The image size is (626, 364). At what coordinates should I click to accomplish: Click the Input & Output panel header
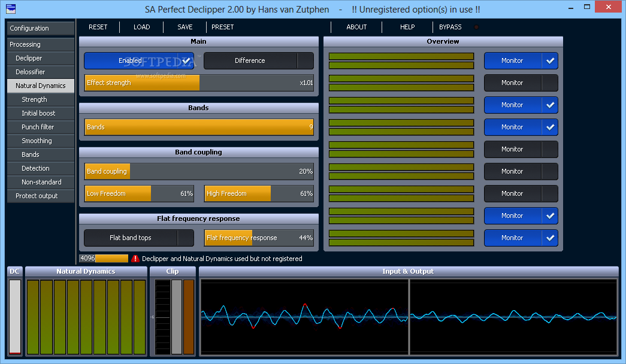coord(409,271)
